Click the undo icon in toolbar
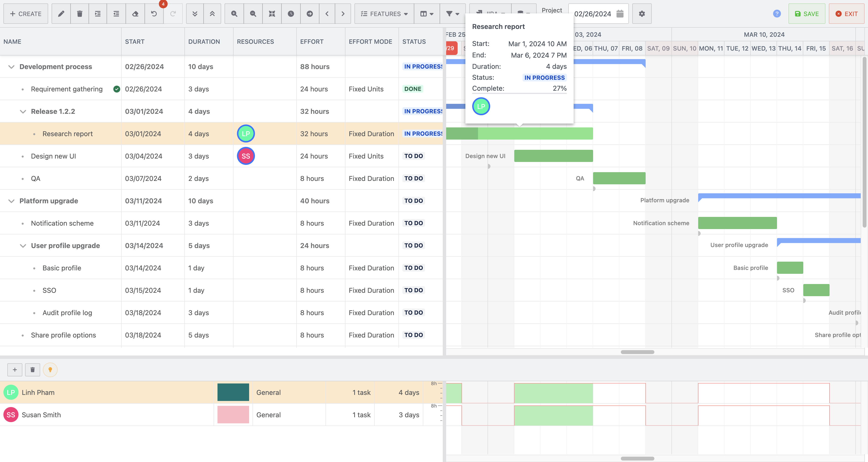The height and width of the screenshot is (462, 868). (x=154, y=13)
